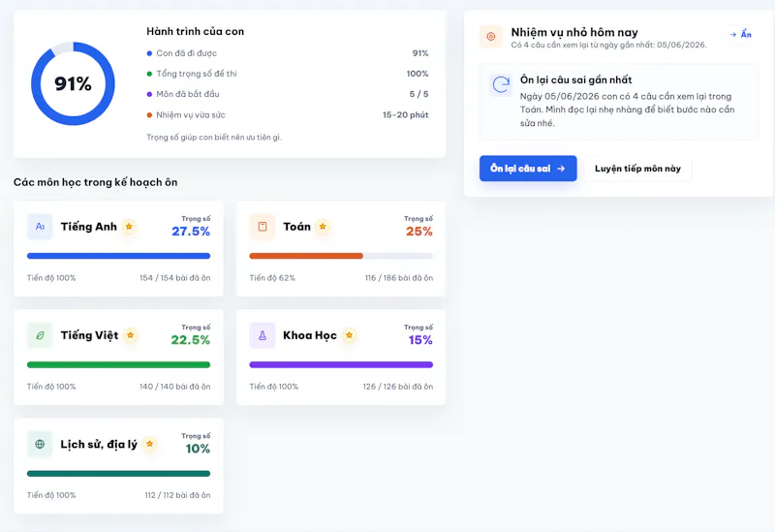This screenshot has width=775, height=532.
Task: Open the Lịch sử, địa lý card title
Action: [x=99, y=445]
